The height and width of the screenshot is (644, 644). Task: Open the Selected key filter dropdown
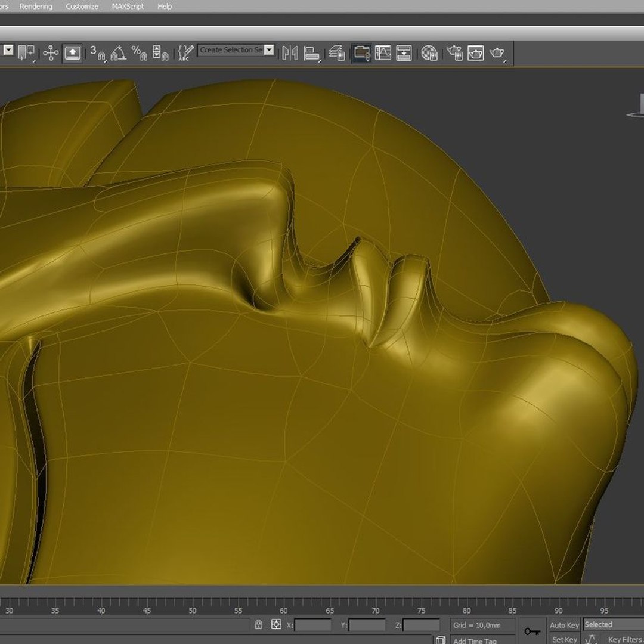pos(614,625)
